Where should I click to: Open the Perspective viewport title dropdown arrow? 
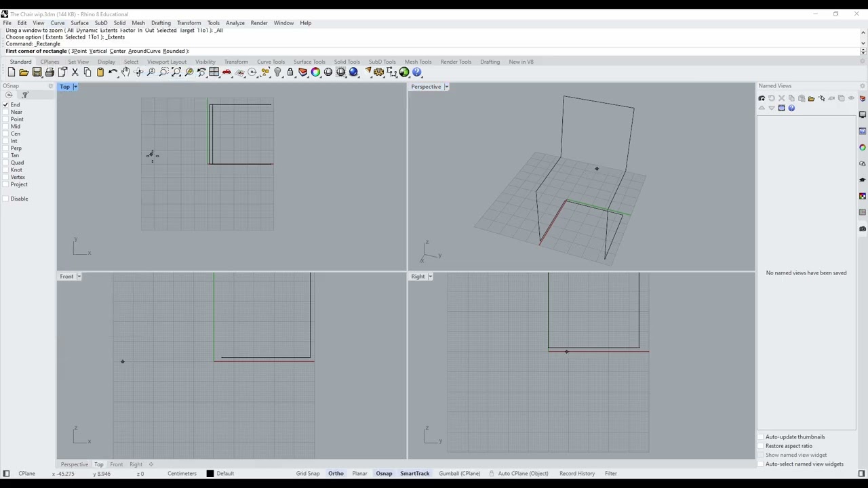446,87
